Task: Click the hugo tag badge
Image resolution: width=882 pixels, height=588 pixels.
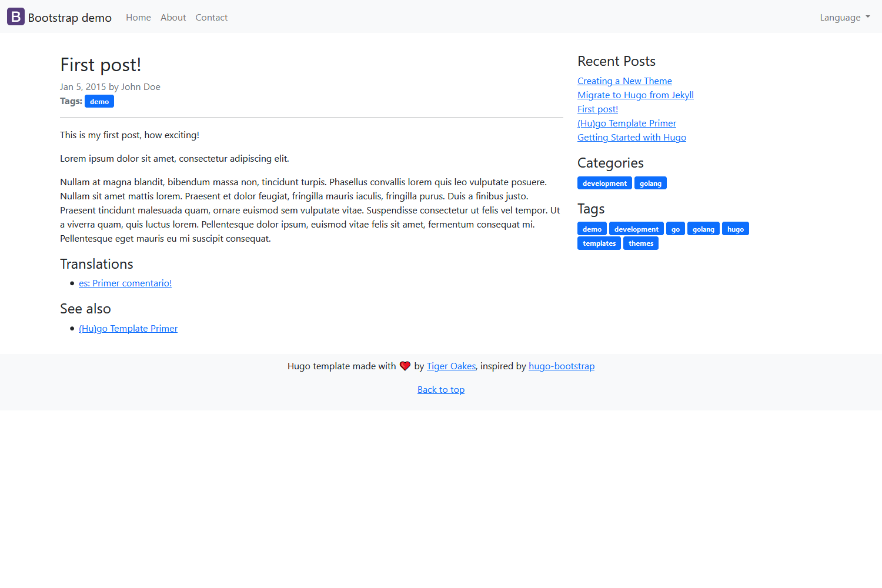Action: (735, 229)
